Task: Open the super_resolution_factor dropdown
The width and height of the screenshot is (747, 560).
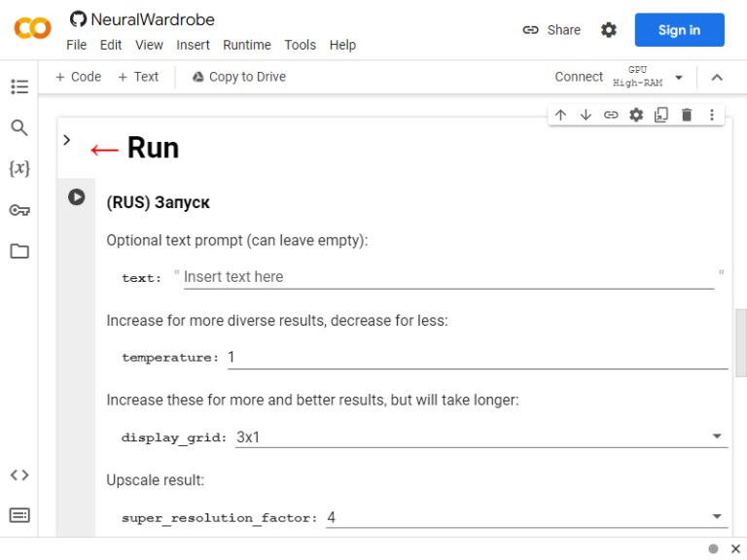Action: click(x=717, y=516)
